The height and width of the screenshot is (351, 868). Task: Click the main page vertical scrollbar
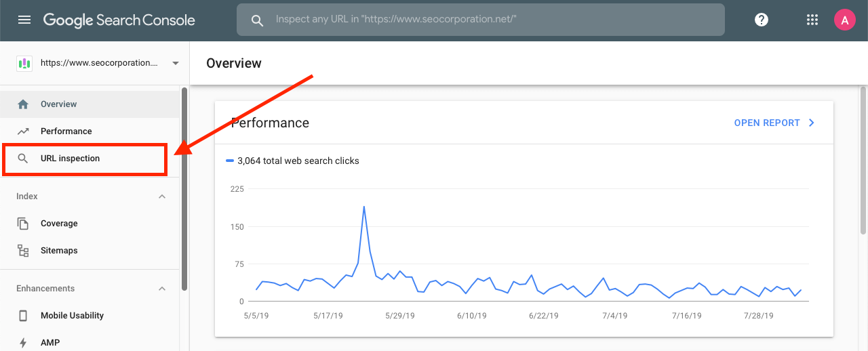tap(863, 161)
